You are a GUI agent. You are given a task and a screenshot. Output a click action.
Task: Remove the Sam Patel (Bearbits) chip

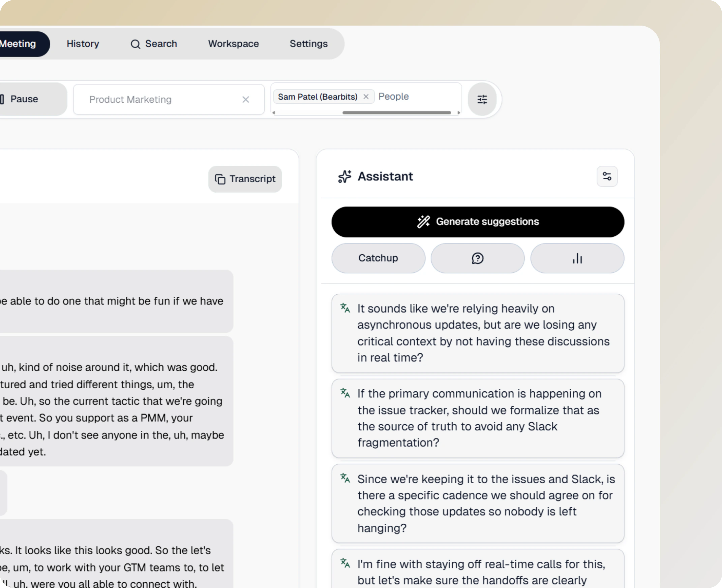coord(366,97)
